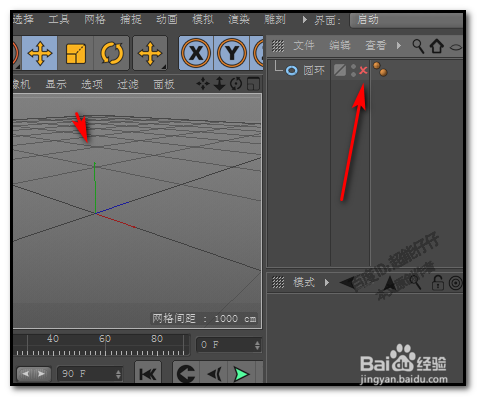Click the attribute manager up arrow
This screenshot has width=477, height=397.
tap(389, 283)
